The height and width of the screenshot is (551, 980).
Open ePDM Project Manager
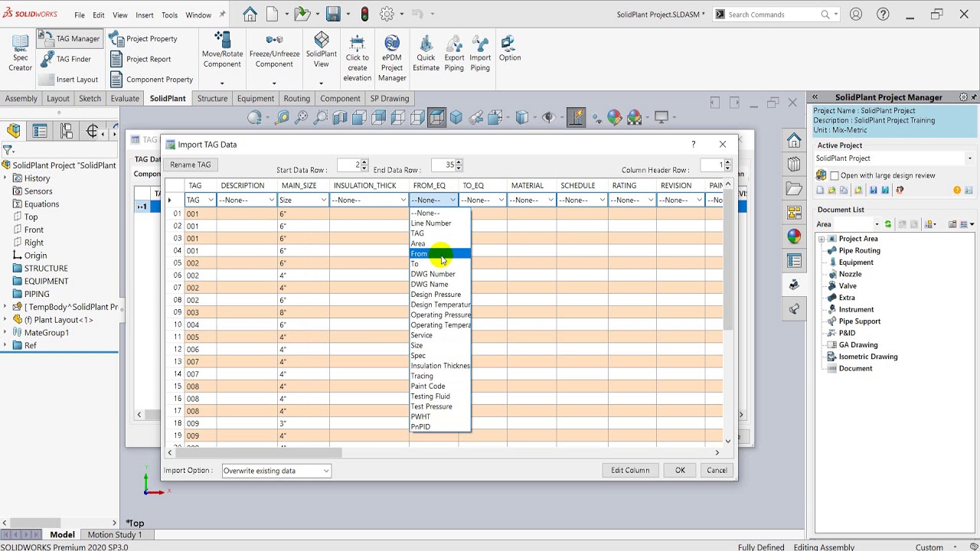[x=392, y=58]
